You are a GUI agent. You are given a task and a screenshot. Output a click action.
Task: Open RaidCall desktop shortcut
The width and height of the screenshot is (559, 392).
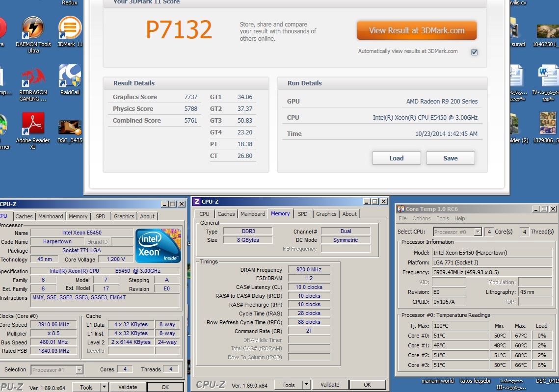(70, 80)
